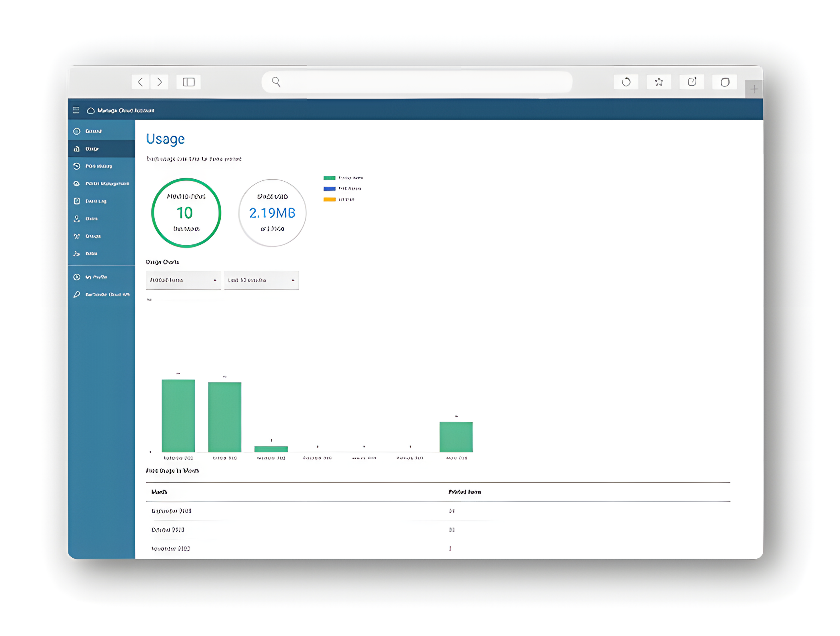Viewport: 840px width, 636px height.
Task: Toggle the browser sidebar panel button
Action: coord(188,82)
